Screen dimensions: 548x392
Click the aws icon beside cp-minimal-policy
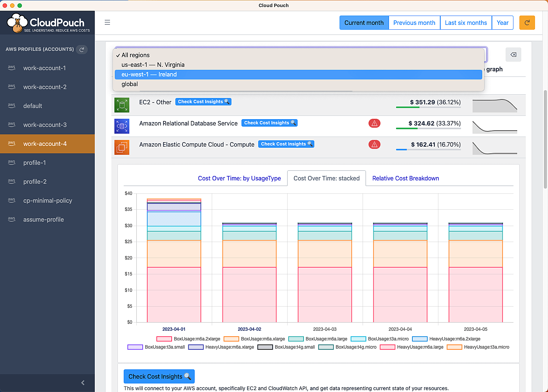click(12, 200)
